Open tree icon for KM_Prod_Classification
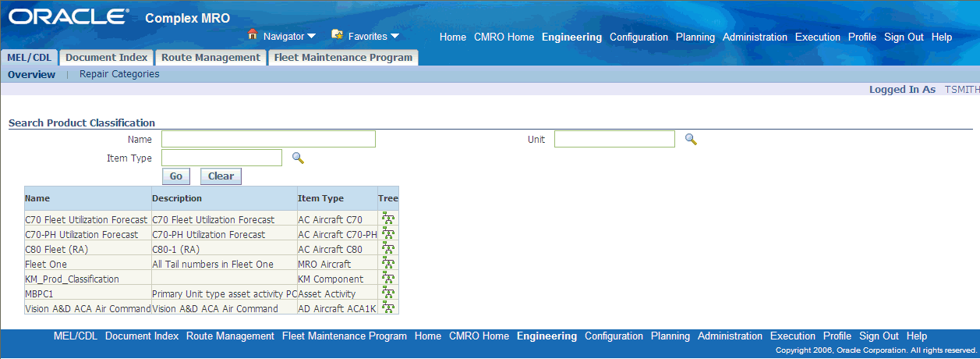The image size is (980, 359). point(388,279)
